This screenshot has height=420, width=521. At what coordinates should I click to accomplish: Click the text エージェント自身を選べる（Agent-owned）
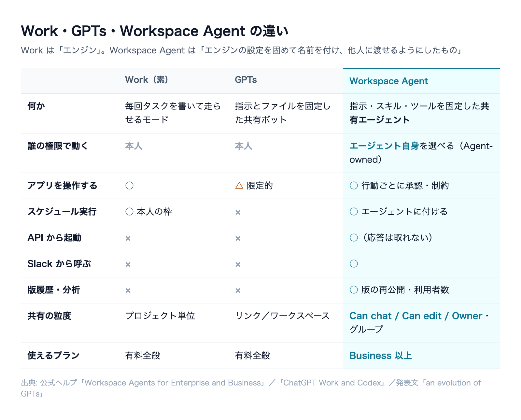pyautogui.click(x=421, y=153)
